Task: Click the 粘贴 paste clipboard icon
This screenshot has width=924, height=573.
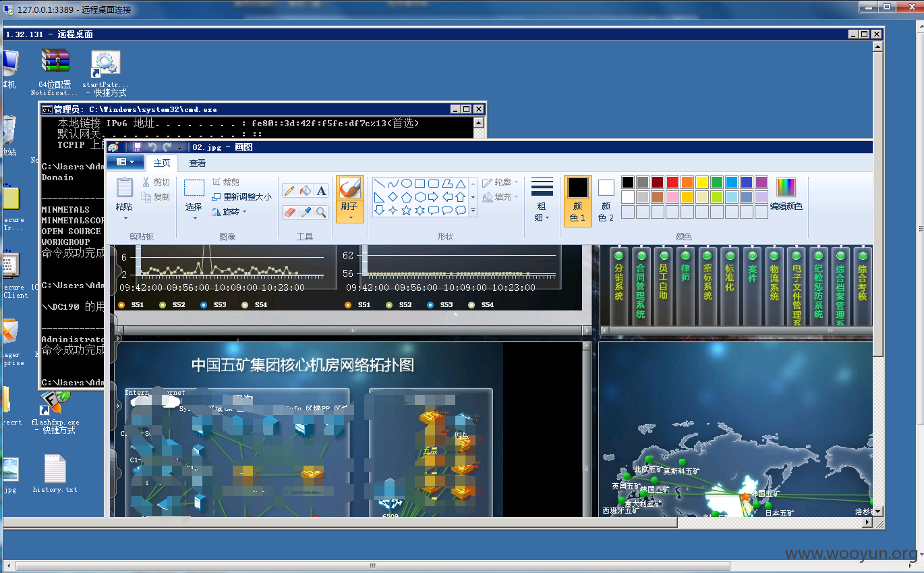Action: click(125, 188)
